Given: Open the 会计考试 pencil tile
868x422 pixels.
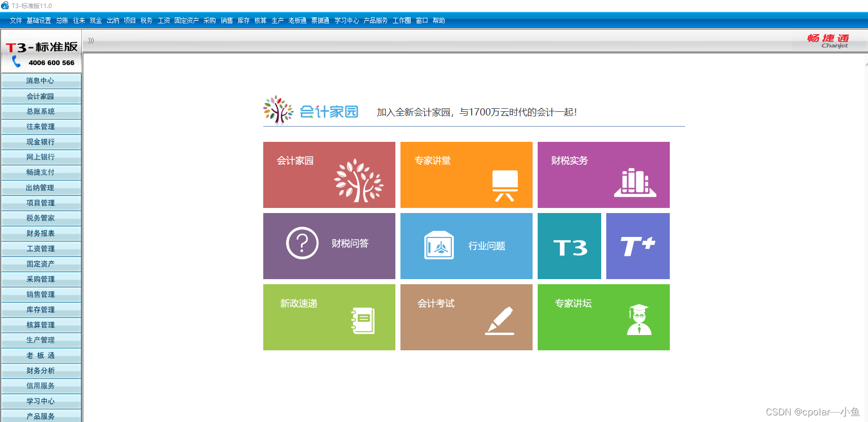Looking at the screenshot, I should pos(467,317).
